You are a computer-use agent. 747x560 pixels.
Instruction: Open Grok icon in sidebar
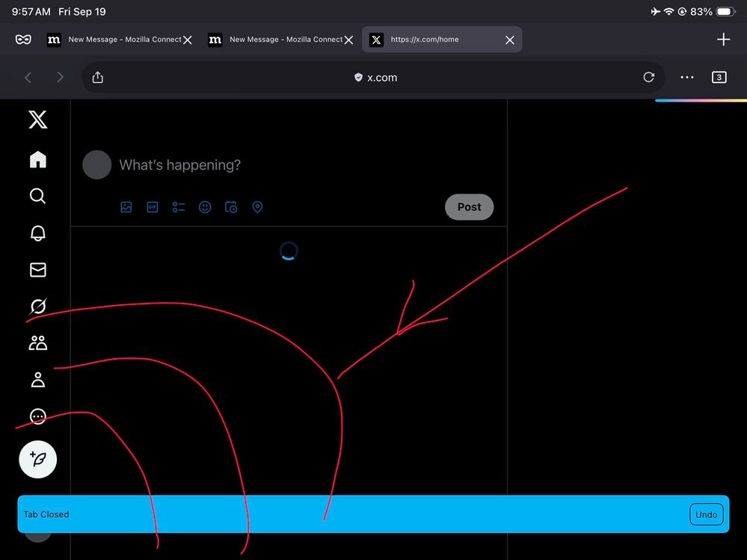coord(37,307)
